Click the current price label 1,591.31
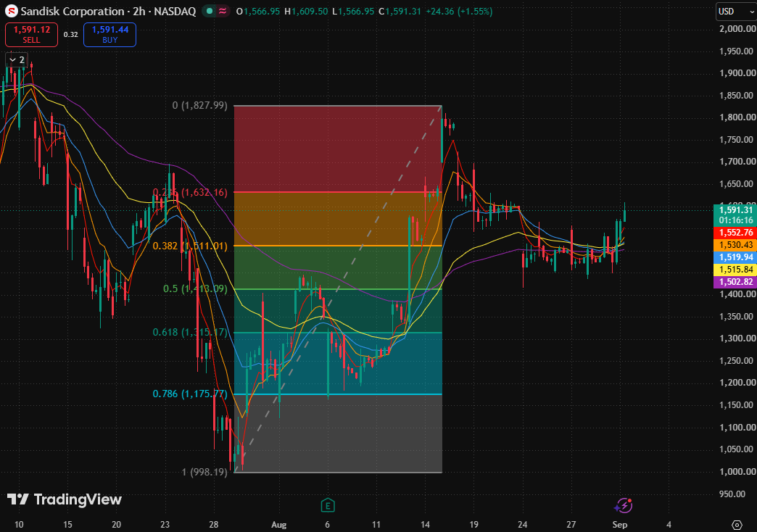Viewport: 757px width, 532px height. point(735,215)
